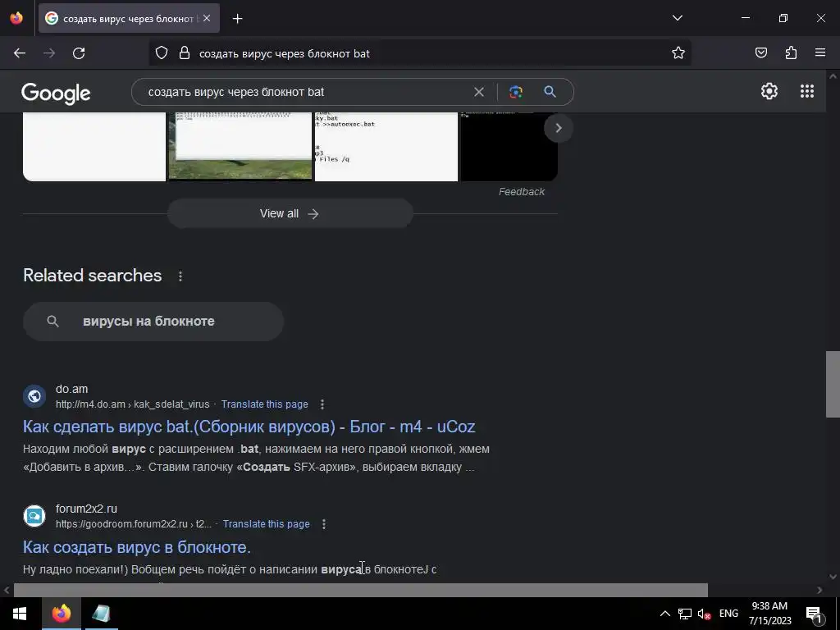Image resolution: width=840 pixels, height=630 pixels.
Task: Click the vertical scrollbar down arrow
Action: (833, 577)
